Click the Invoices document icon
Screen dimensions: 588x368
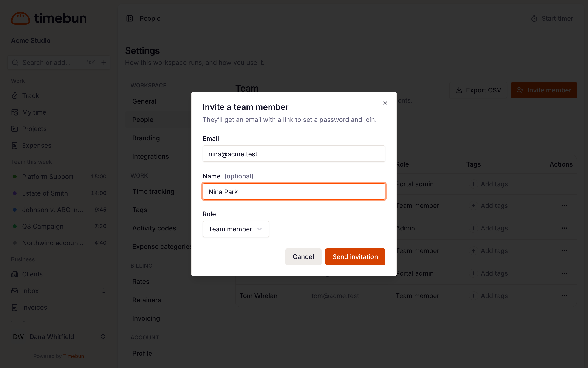click(14, 308)
